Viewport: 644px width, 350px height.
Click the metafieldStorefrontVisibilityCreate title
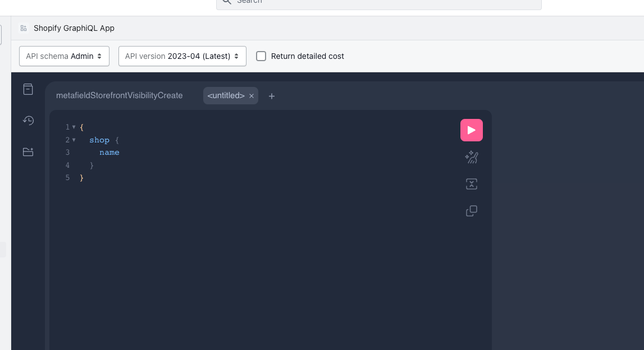[119, 95]
